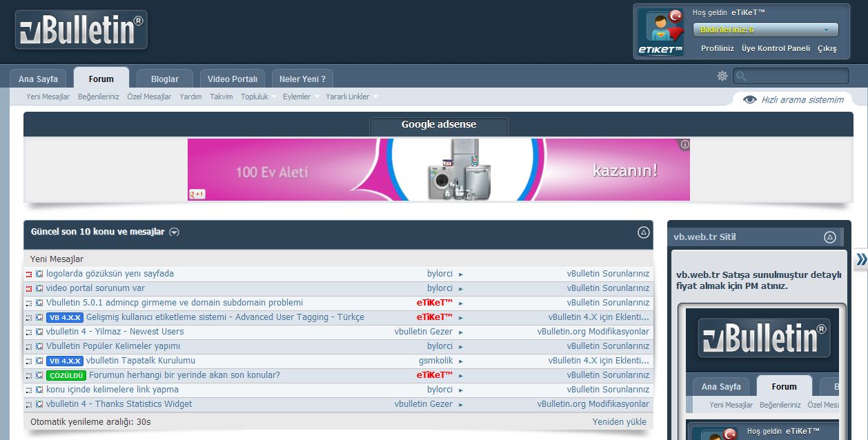Open the Video Portalı tab
Screen dimensions: 868x440
click(233, 79)
